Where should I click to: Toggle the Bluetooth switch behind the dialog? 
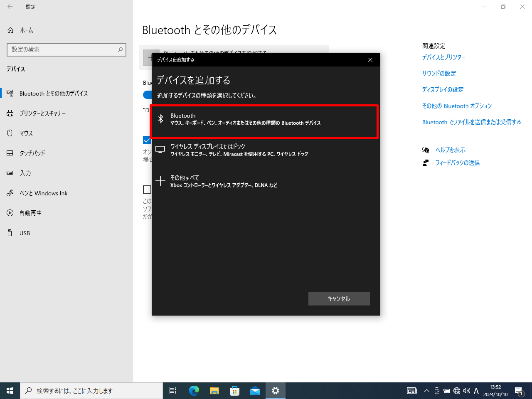click(x=148, y=95)
